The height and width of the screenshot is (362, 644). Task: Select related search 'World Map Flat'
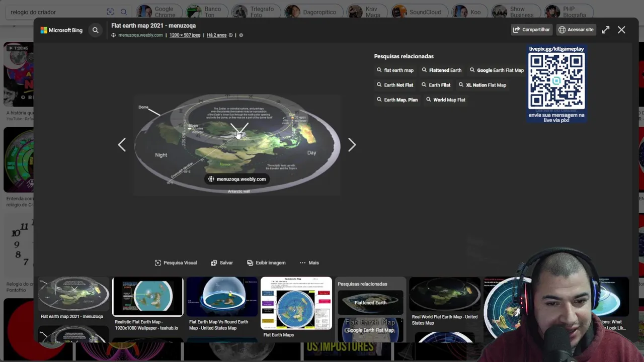click(x=445, y=100)
